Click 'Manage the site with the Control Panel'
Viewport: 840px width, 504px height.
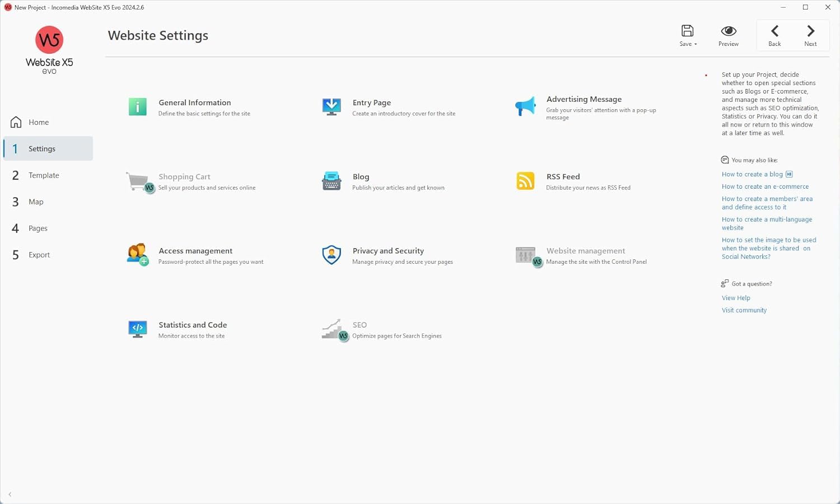(x=596, y=262)
